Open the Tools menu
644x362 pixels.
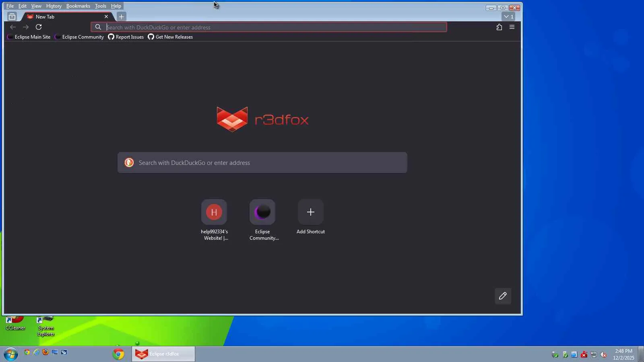click(101, 6)
